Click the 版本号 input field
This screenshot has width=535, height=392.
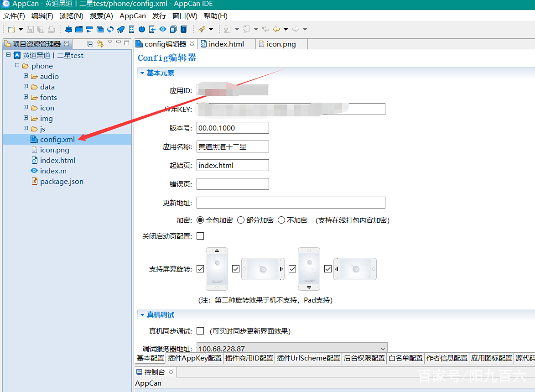tap(233, 128)
